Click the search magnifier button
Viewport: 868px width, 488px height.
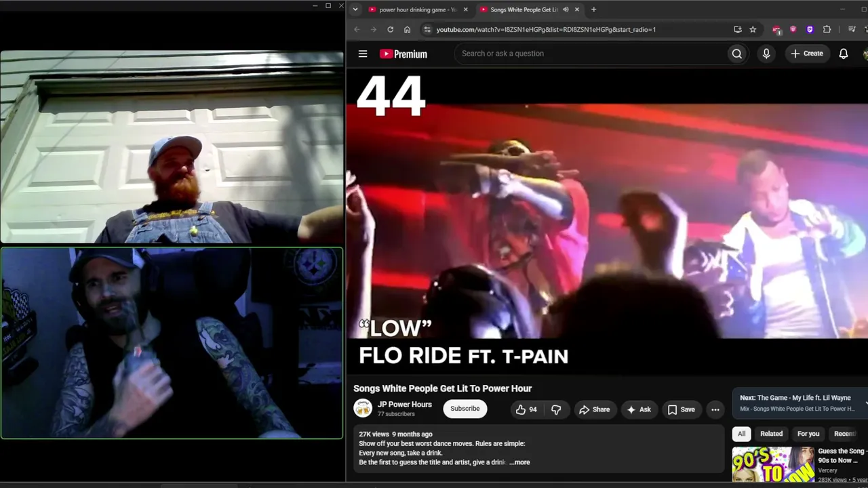736,54
